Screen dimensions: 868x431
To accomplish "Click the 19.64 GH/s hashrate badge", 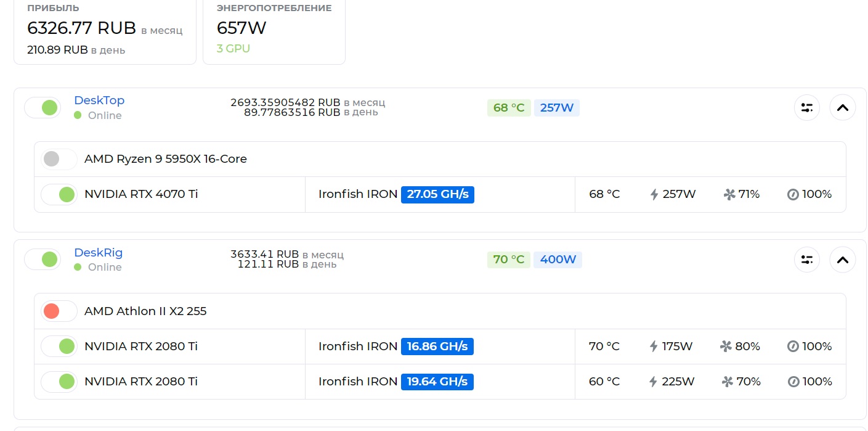I will (437, 382).
